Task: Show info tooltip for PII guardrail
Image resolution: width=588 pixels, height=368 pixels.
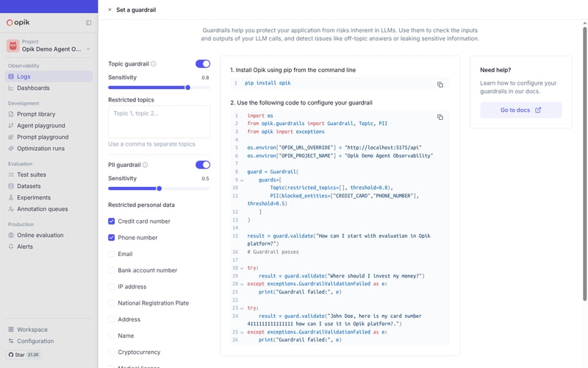Action: 145,165
